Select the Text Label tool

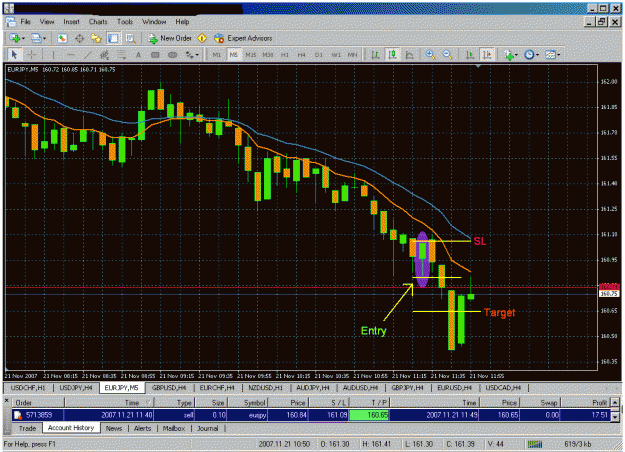click(155, 55)
